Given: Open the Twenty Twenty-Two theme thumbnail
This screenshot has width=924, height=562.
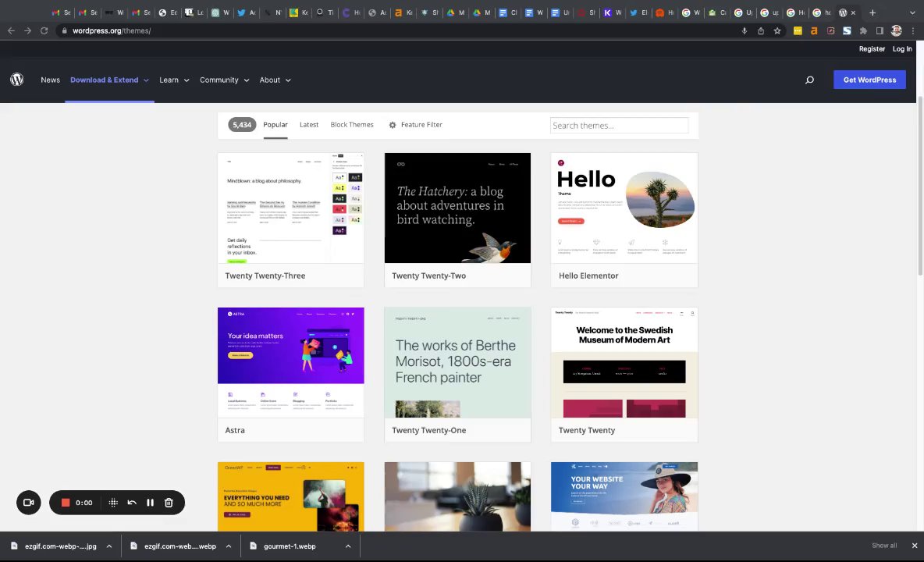Looking at the screenshot, I should (457, 208).
